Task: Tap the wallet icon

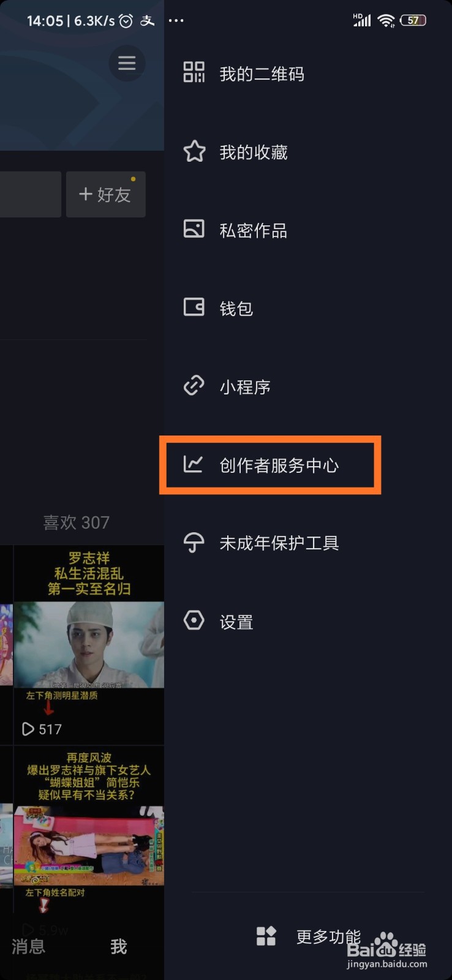Action: click(x=194, y=307)
